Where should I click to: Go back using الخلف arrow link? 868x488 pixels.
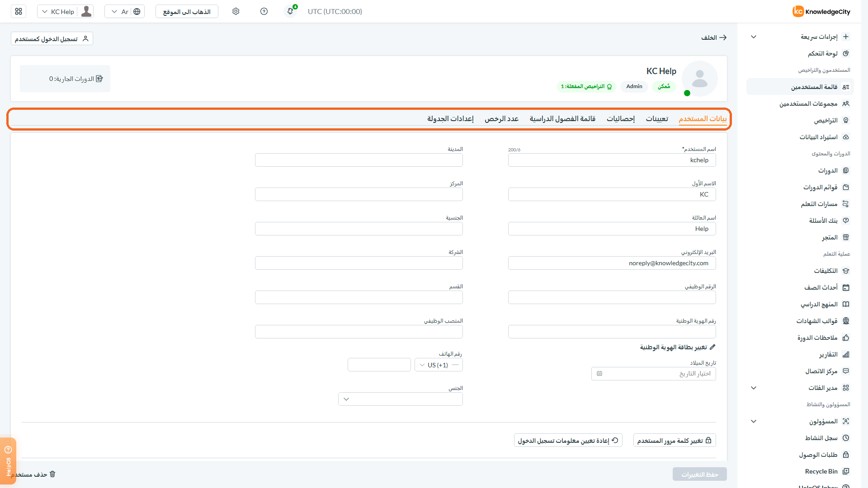click(x=714, y=38)
